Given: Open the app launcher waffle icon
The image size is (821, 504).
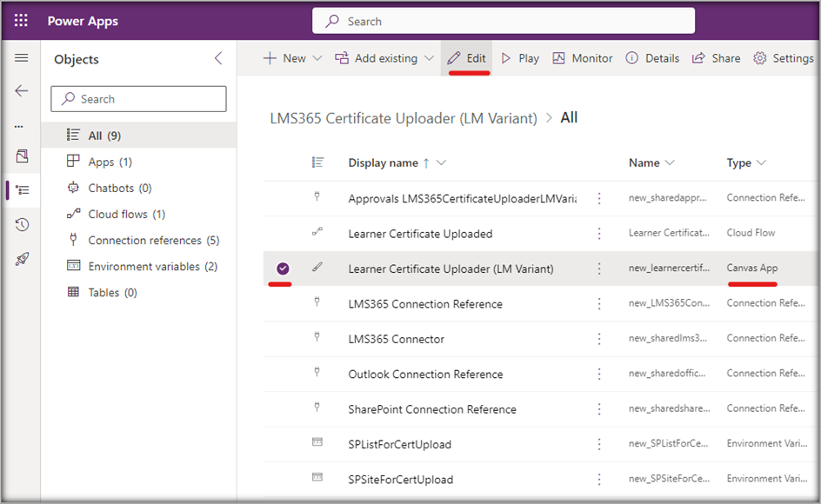Looking at the screenshot, I should (x=21, y=21).
